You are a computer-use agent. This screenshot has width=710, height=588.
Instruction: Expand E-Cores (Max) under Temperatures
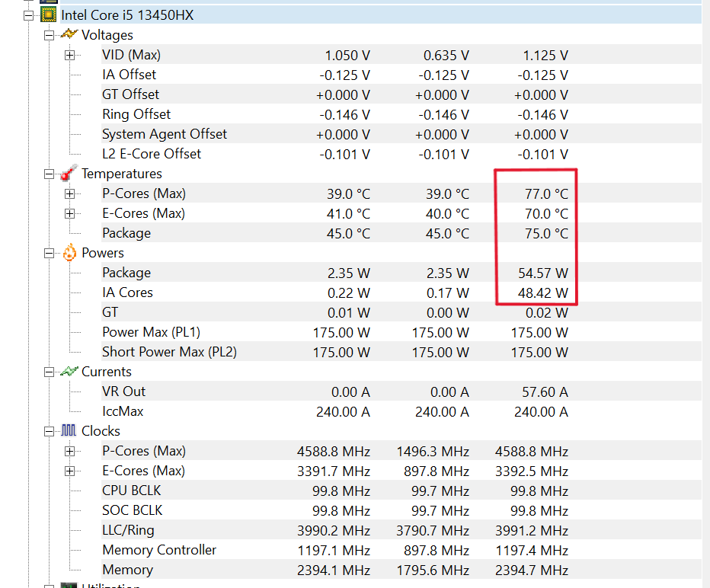[70, 214]
